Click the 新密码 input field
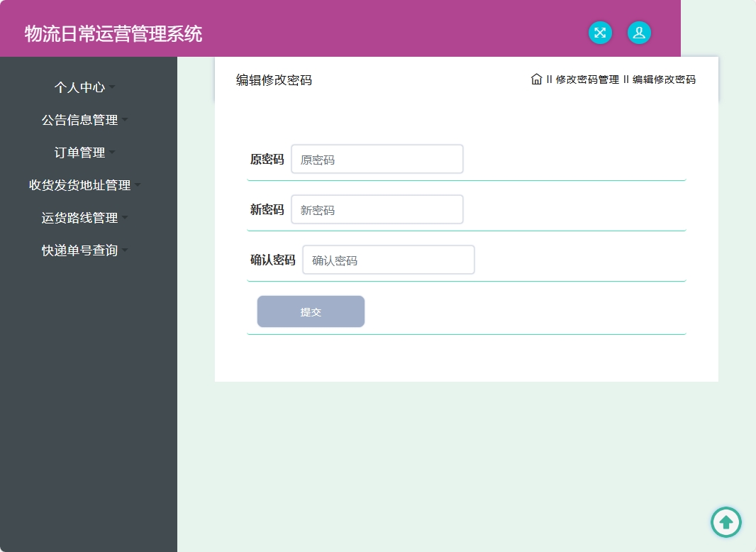This screenshot has height=552, width=756. [x=377, y=209]
